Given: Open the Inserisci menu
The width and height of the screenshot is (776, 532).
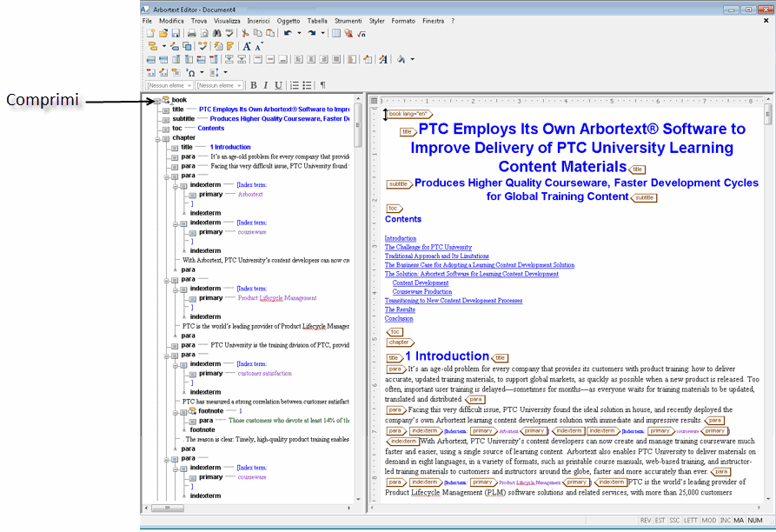Looking at the screenshot, I should pyautogui.click(x=258, y=21).
